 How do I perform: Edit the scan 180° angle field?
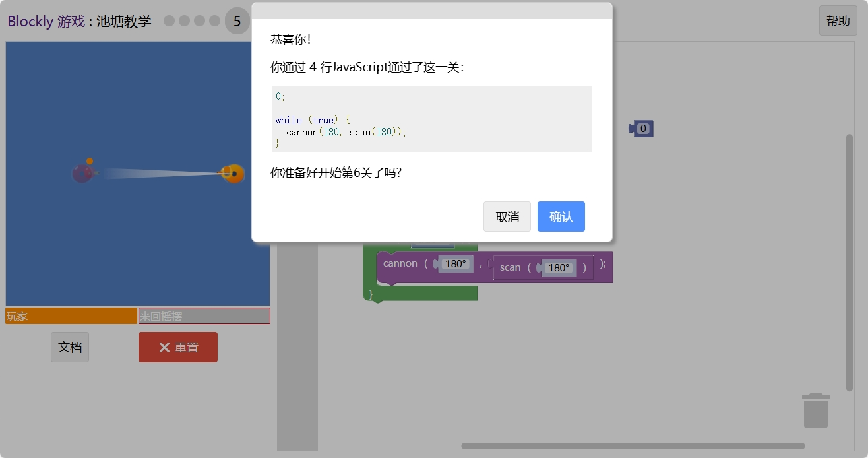tap(558, 267)
